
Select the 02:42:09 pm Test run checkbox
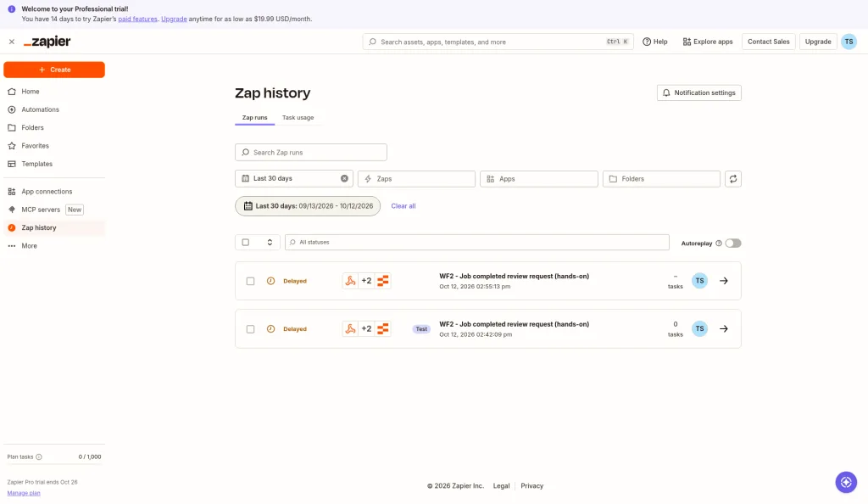tap(250, 329)
